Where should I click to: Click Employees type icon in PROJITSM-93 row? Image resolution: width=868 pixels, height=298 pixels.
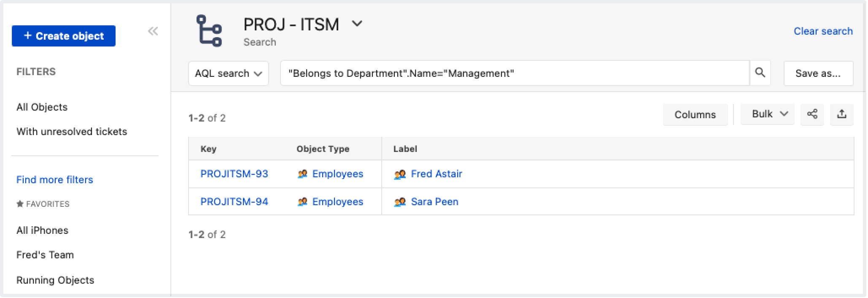point(302,174)
